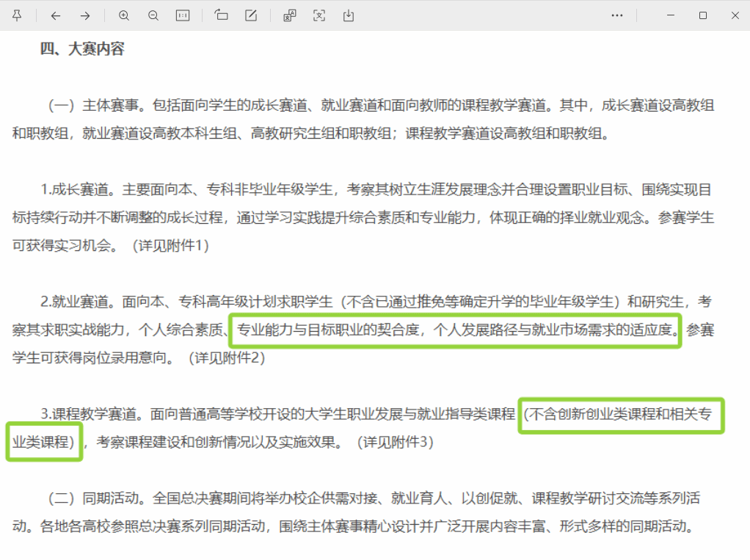Zoom out of the document image
This screenshot has height=560, width=750.
point(153,15)
